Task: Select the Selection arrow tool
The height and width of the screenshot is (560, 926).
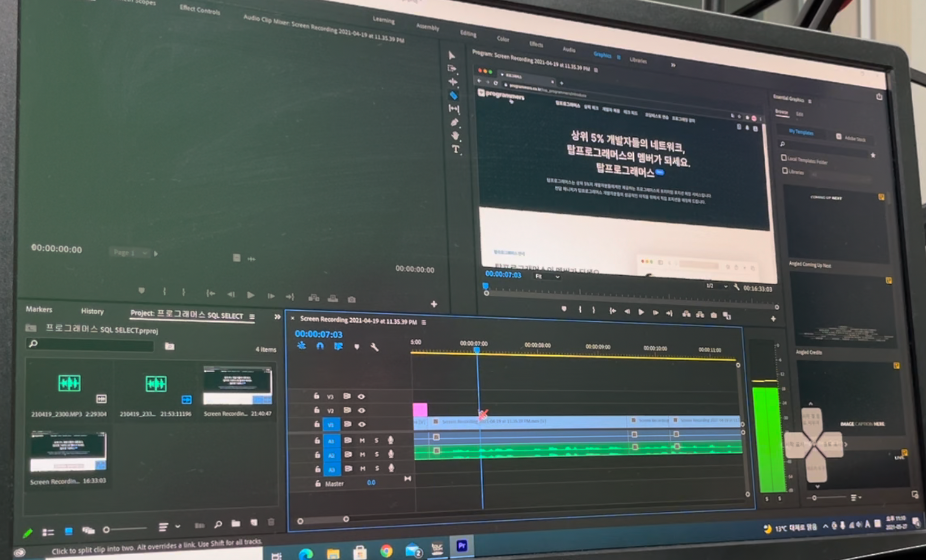Action: [x=452, y=55]
